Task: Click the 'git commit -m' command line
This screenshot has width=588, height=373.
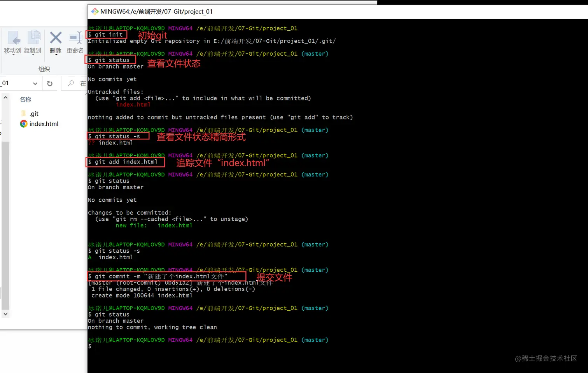Action: click(x=158, y=276)
